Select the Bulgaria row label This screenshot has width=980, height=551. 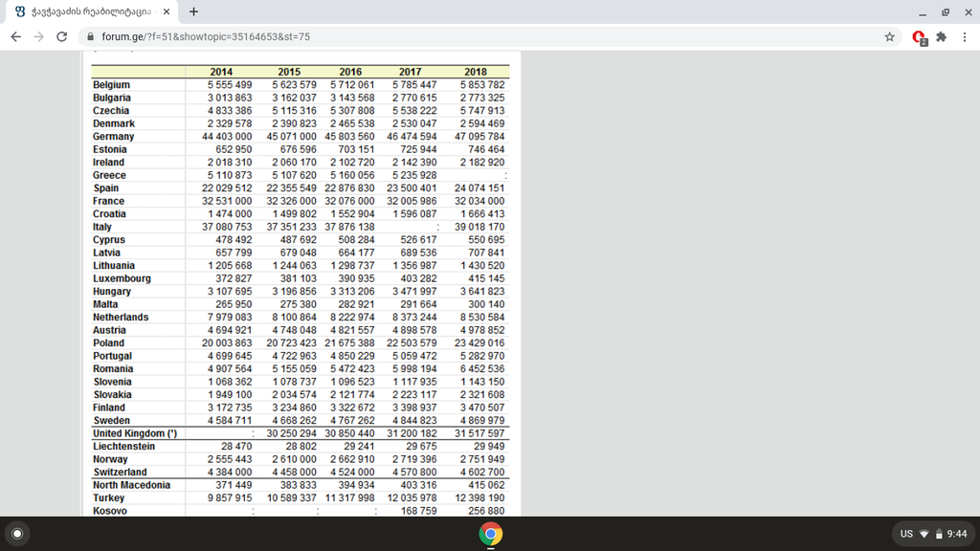tap(112, 98)
